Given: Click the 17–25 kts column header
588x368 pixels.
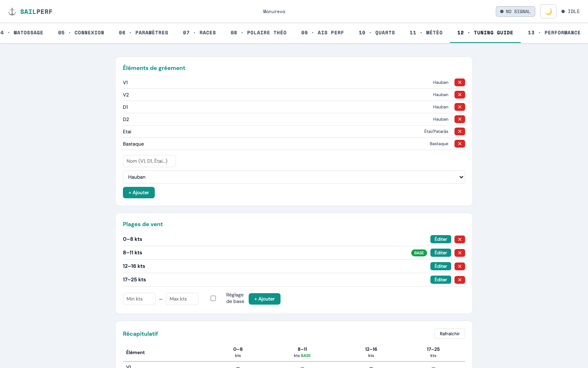Looking at the screenshot, I should 433,352.
